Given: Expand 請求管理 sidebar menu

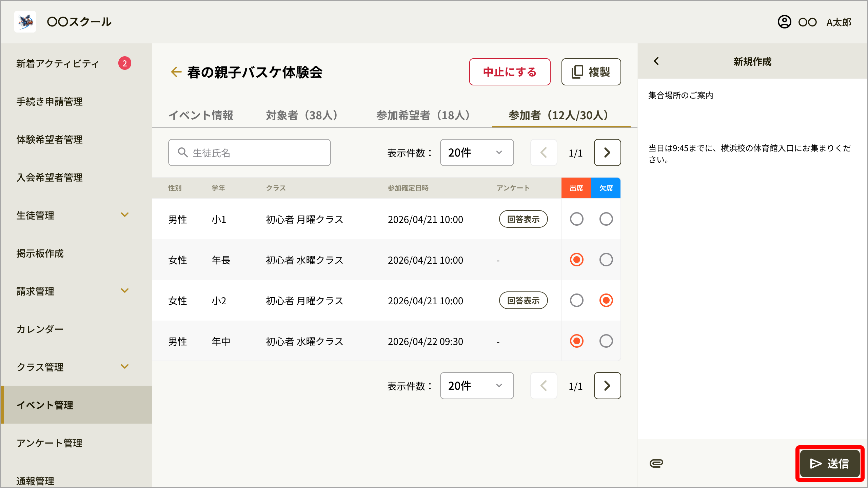Looking at the screenshot, I should (x=125, y=291).
